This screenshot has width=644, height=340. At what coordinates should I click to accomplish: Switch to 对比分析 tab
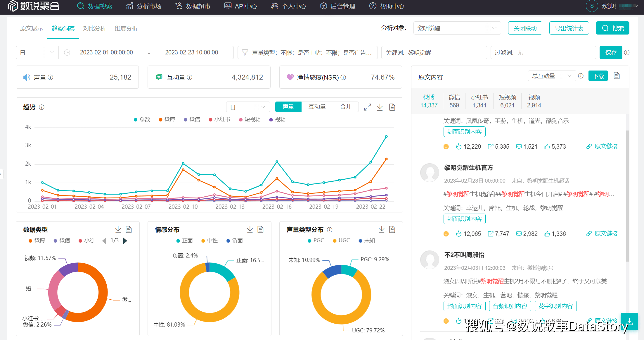click(94, 28)
